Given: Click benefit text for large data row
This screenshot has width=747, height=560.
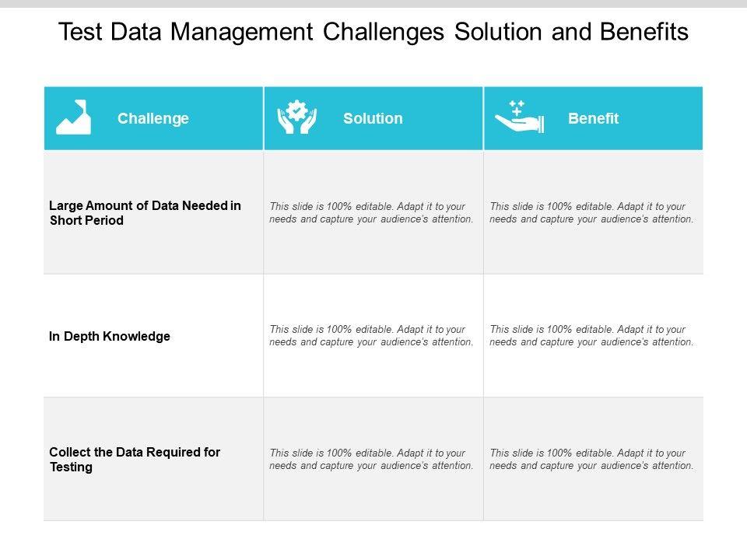Looking at the screenshot, I should pyautogui.click(x=591, y=213).
